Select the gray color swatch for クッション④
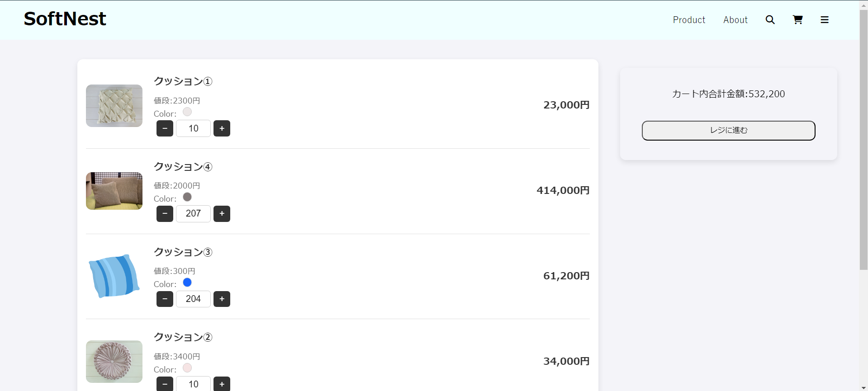Screen dimensions: 868x391 [x=187, y=197]
